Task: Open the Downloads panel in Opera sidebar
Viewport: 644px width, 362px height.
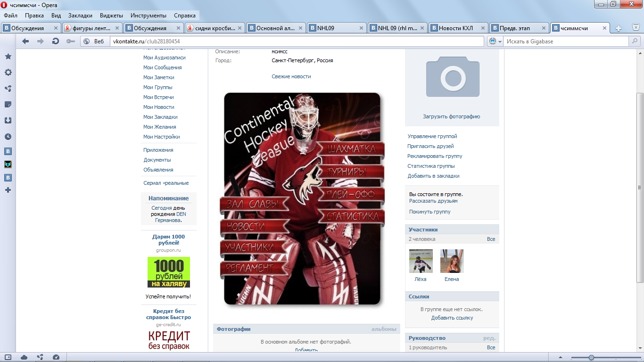Action: [8, 120]
